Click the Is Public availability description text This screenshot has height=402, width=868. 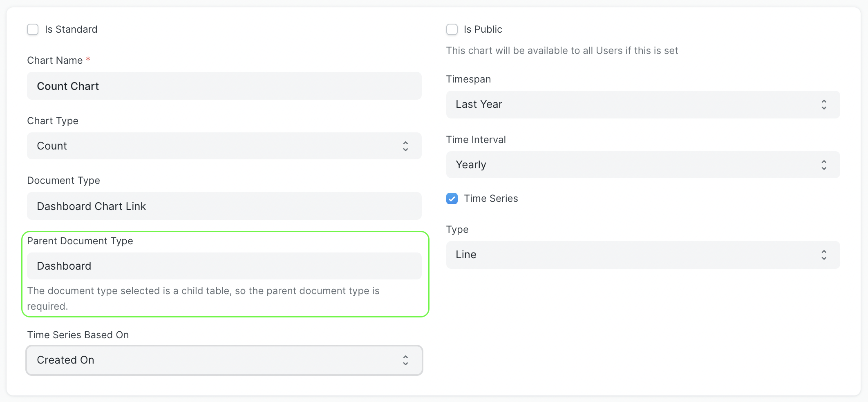[562, 51]
